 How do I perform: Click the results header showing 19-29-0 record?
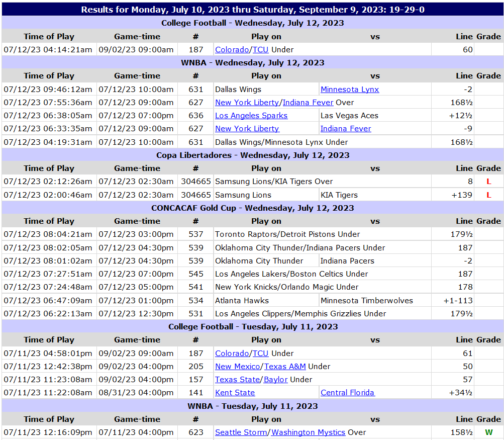252,10
